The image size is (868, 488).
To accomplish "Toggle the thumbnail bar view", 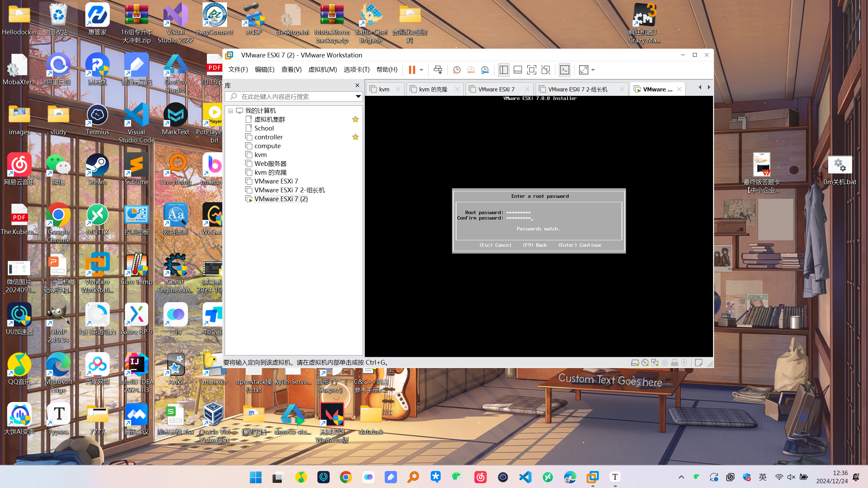I will 518,70.
